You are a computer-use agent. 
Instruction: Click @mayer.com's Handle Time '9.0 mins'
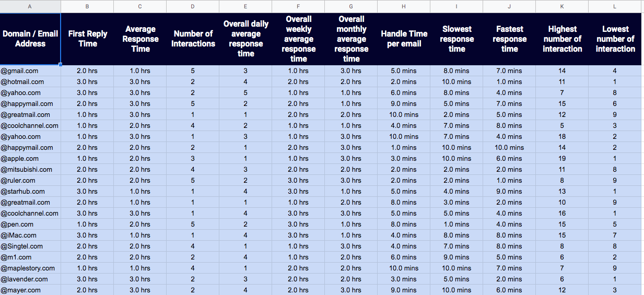(x=404, y=290)
